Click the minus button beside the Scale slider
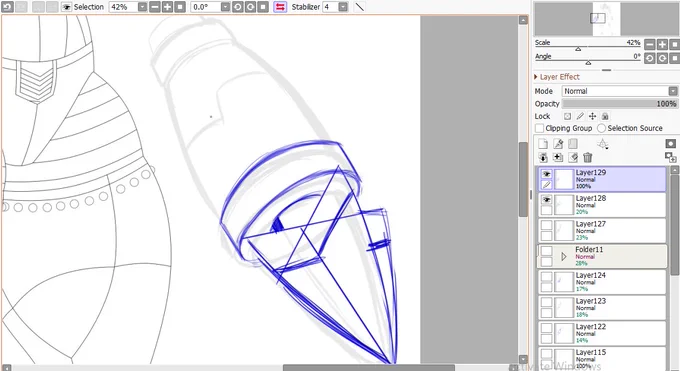 click(649, 44)
